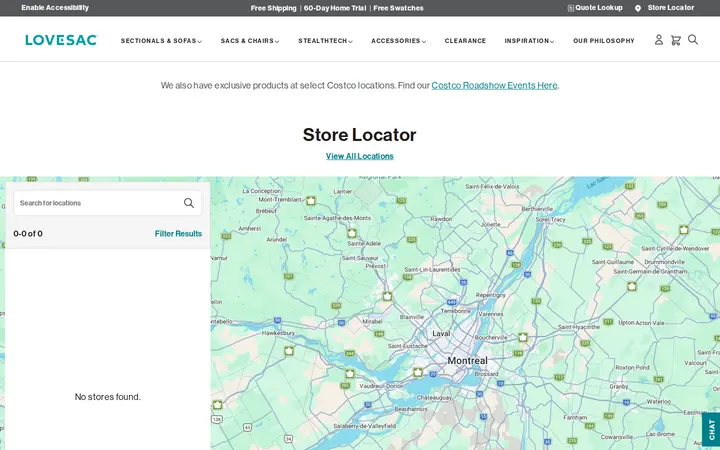Viewport: 720px width, 450px height.
Task: Click store marker near Boucherville
Action: coord(523,338)
